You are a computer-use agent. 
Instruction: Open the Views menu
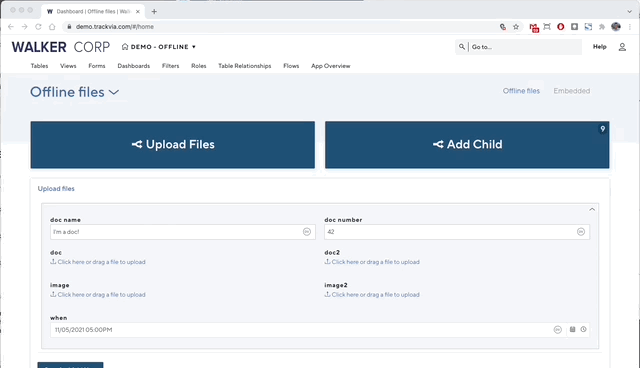(x=68, y=66)
